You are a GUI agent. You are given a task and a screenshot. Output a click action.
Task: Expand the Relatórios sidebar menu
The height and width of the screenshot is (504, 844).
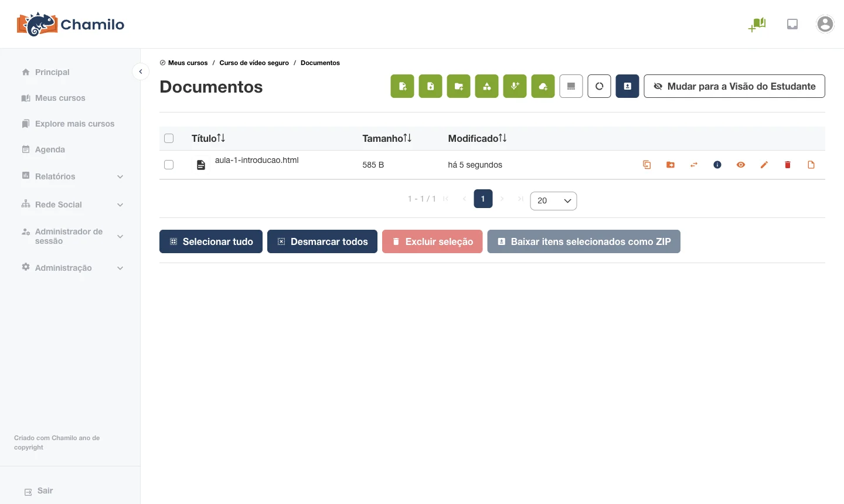(x=72, y=176)
